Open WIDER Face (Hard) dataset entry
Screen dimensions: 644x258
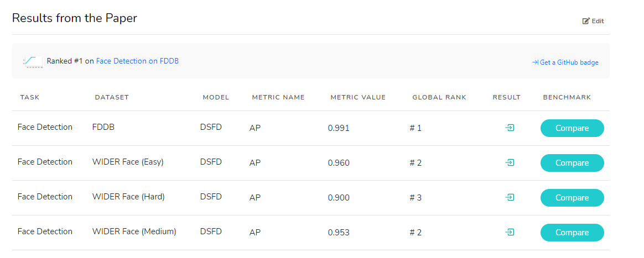128,197
